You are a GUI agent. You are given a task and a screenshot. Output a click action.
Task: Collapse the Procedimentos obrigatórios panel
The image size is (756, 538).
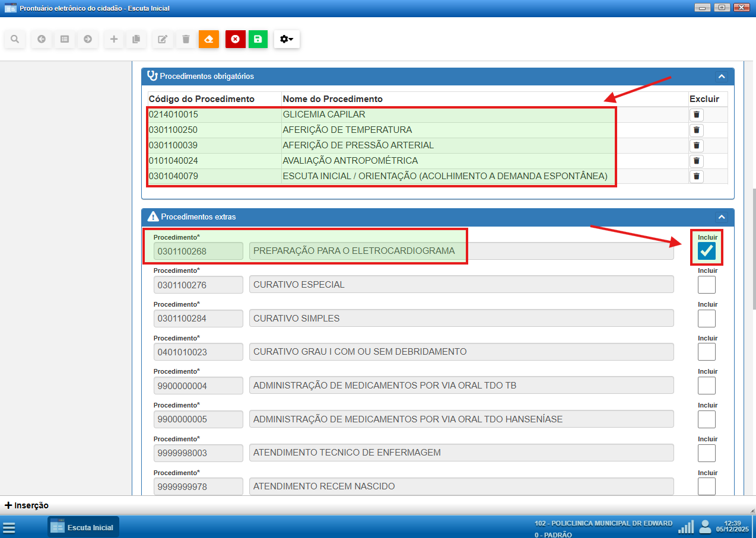coord(721,77)
